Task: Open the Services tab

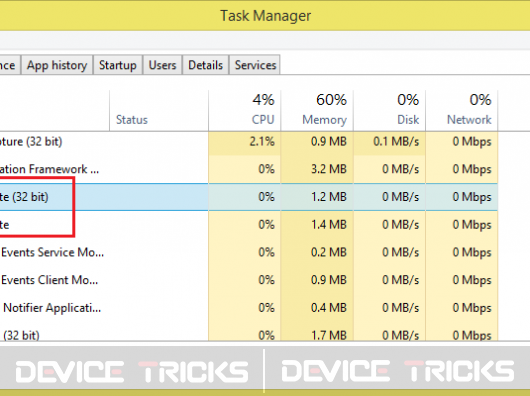Action: click(x=255, y=65)
